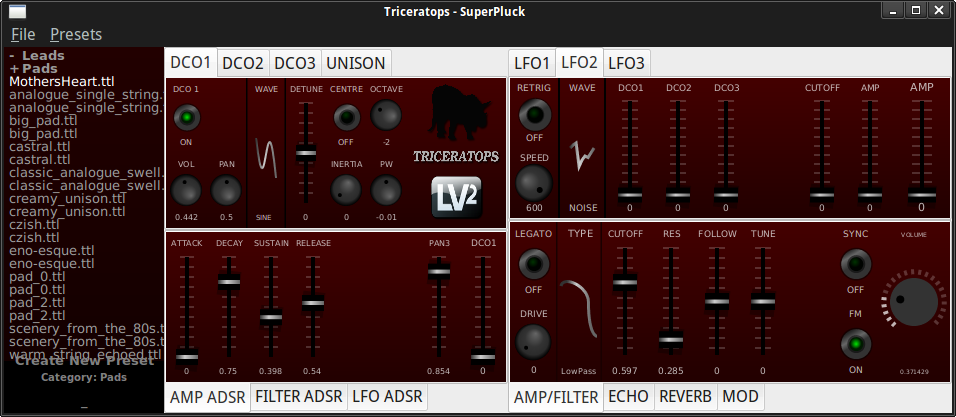Click the DECAY slider handle
This screenshot has width=956, height=417.
click(229, 282)
